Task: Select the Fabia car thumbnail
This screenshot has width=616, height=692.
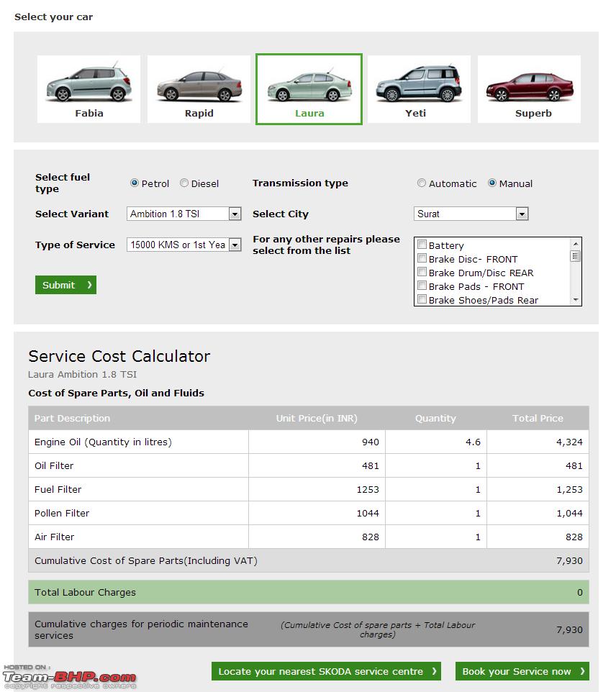Action: pyautogui.click(x=89, y=89)
